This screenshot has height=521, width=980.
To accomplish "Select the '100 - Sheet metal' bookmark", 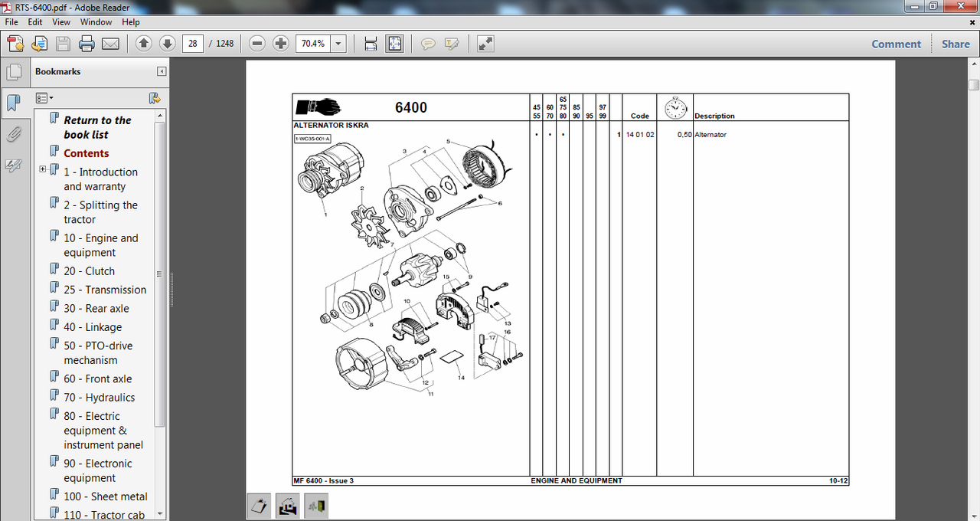I will pos(106,496).
